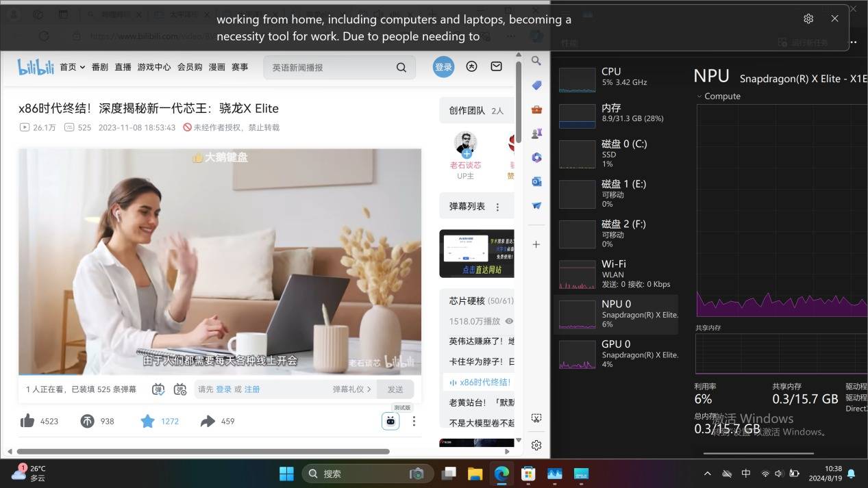The width and height of the screenshot is (868, 488).
Task: Open Microsoft 365 in the Edge sidebar
Action: pos(536,157)
